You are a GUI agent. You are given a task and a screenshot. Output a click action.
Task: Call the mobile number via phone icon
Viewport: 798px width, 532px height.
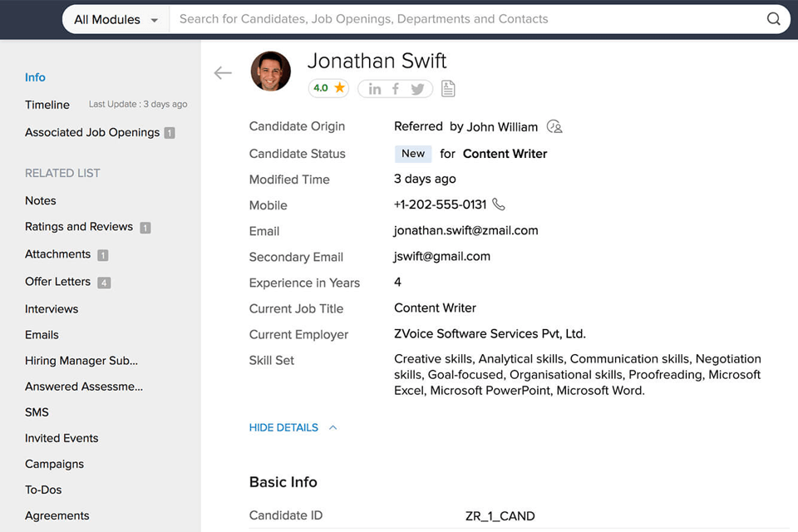click(499, 204)
